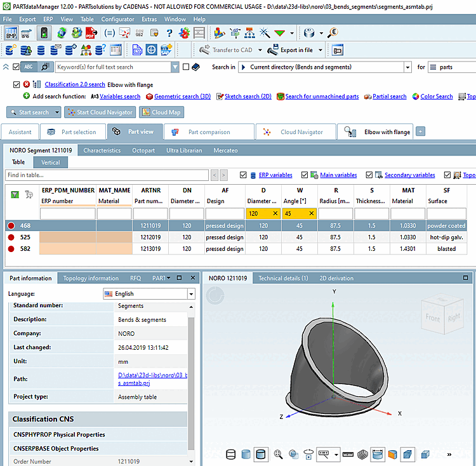Screen dimensions: 476x466
Task: Click the BMP export icon in toolbar
Action: tap(11, 33)
